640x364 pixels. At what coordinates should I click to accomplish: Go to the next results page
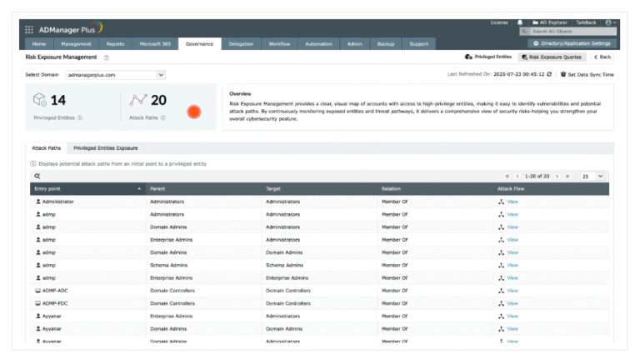(x=557, y=177)
